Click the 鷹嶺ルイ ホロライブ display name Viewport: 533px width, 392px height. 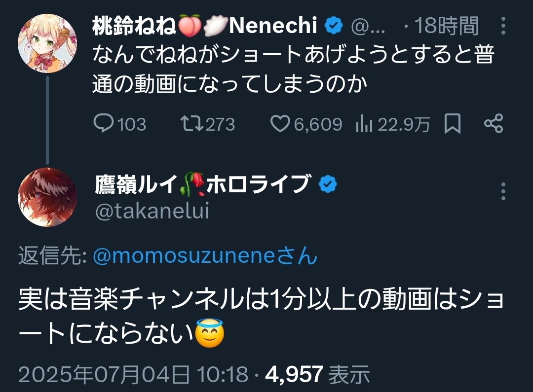click(203, 184)
